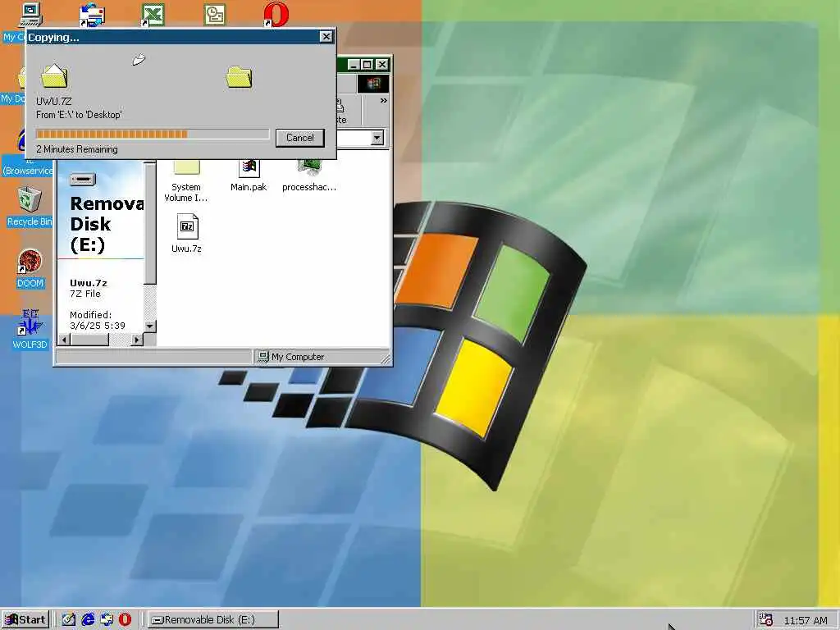Click the system tray task scheduler icon
The width and height of the screenshot is (840, 630).
pos(765,620)
